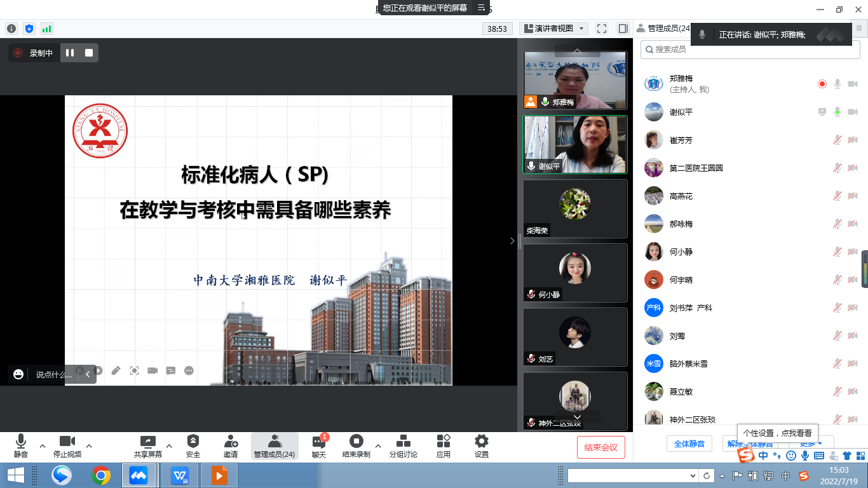Click the 全体静音 mute all button
Screen dimensions: 868x488
click(689, 444)
